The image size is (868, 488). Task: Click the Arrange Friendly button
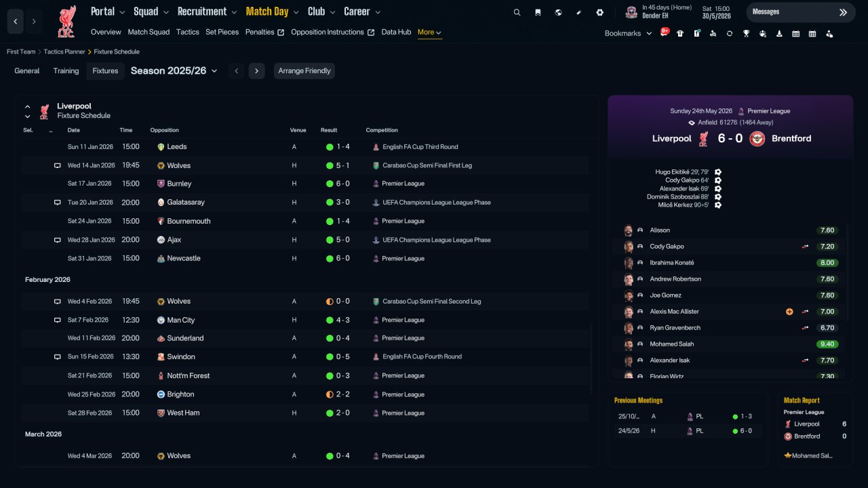304,71
